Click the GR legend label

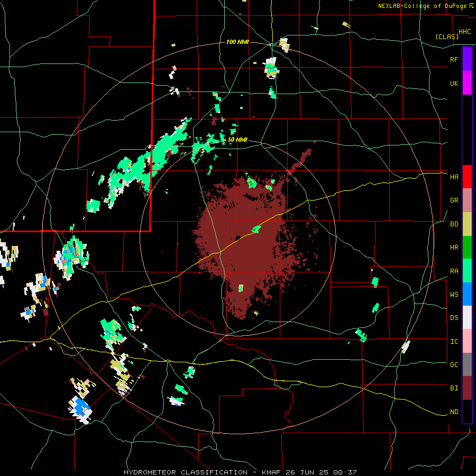(x=454, y=200)
